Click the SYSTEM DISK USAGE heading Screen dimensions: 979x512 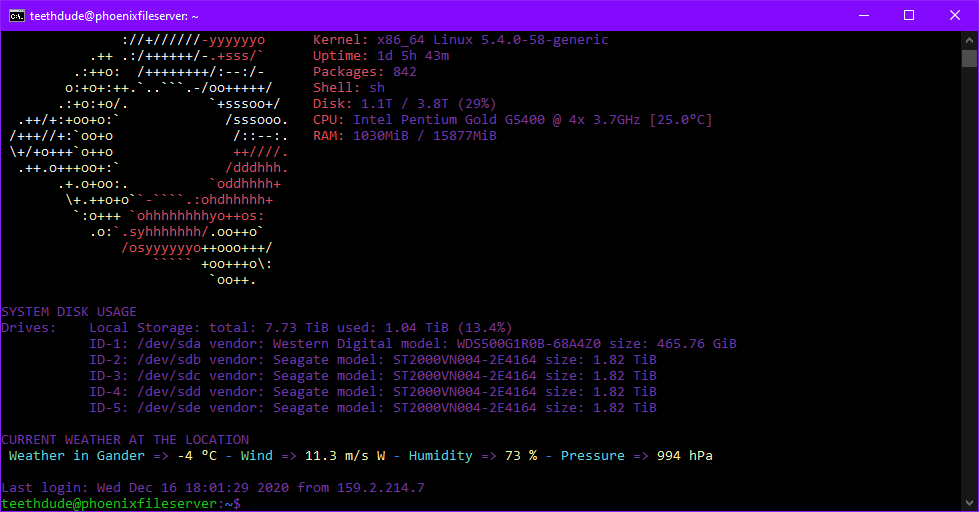pyautogui.click(x=69, y=312)
